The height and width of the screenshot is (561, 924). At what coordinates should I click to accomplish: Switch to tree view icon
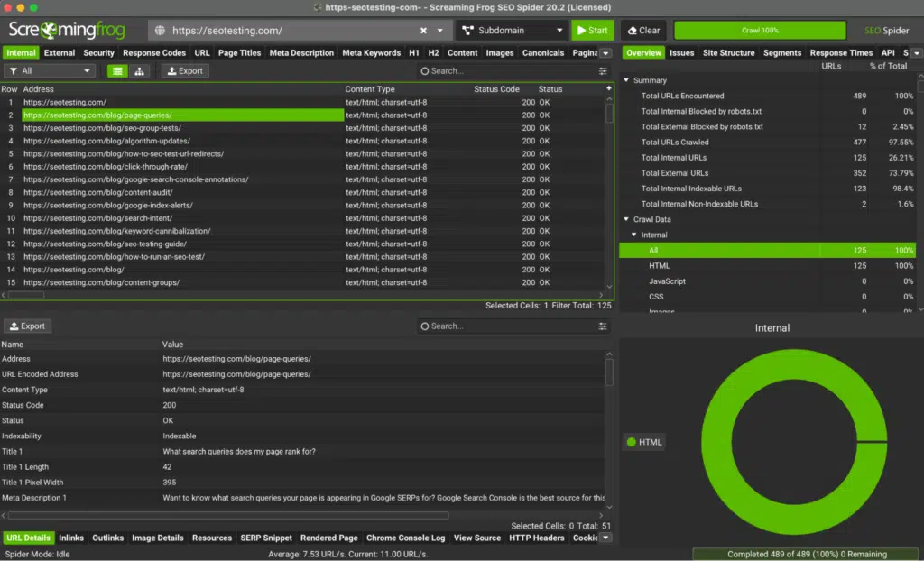pos(139,70)
